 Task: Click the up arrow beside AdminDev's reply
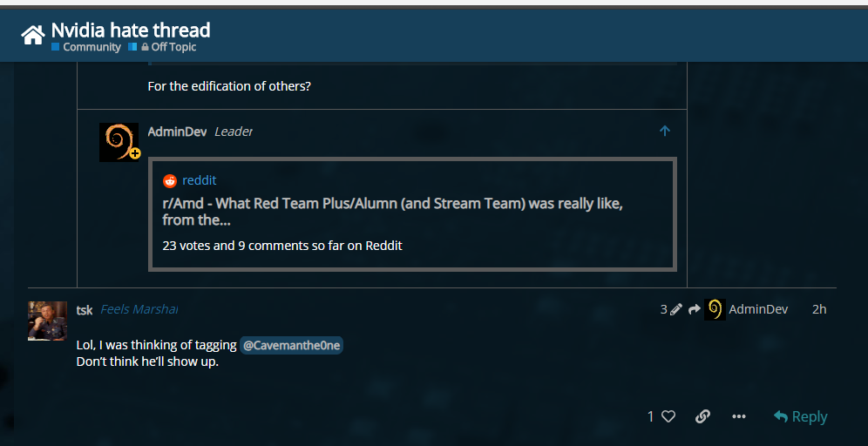pos(665,131)
